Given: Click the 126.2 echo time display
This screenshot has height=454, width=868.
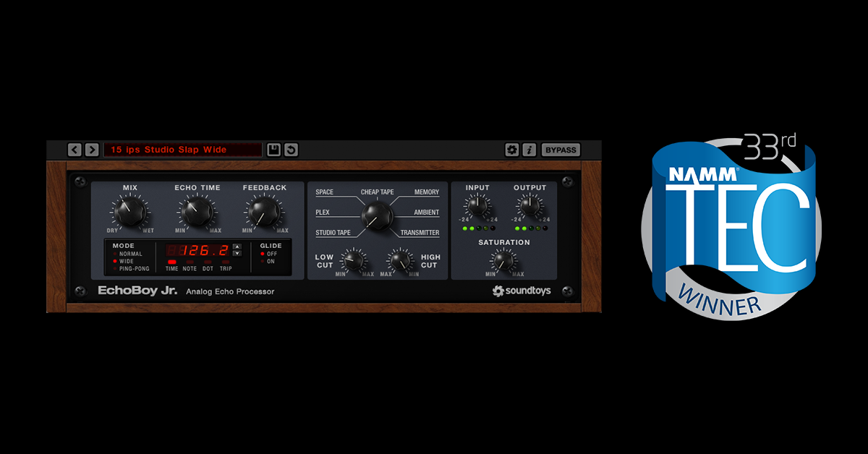Looking at the screenshot, I should (197, 251).
